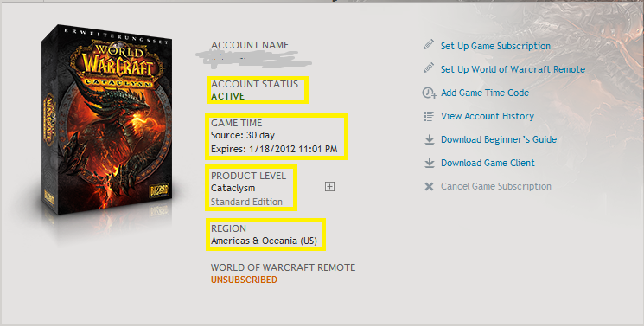The height and width of the screenshot is (328, 644).
Task: Click download arrow icon beside Download Game Client
Action: [430, 164]
